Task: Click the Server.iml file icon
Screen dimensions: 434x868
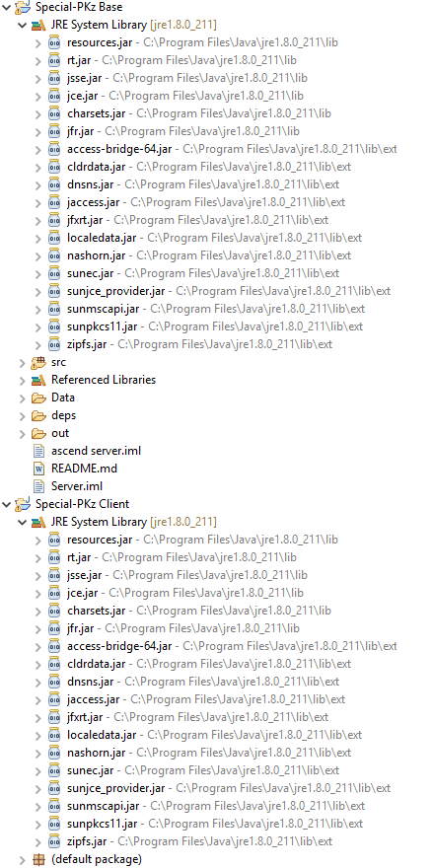Action: pyautogui.click(x=38, y=486)
